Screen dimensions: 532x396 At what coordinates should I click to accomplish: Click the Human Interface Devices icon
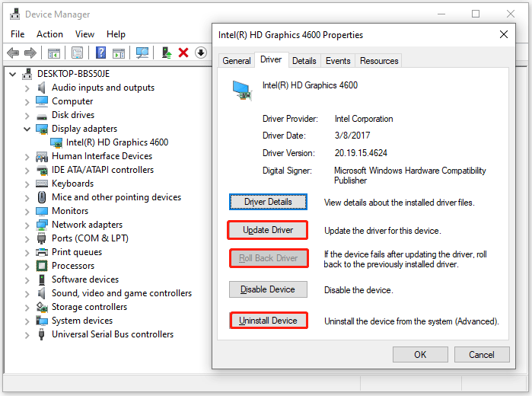click(42, 157)
